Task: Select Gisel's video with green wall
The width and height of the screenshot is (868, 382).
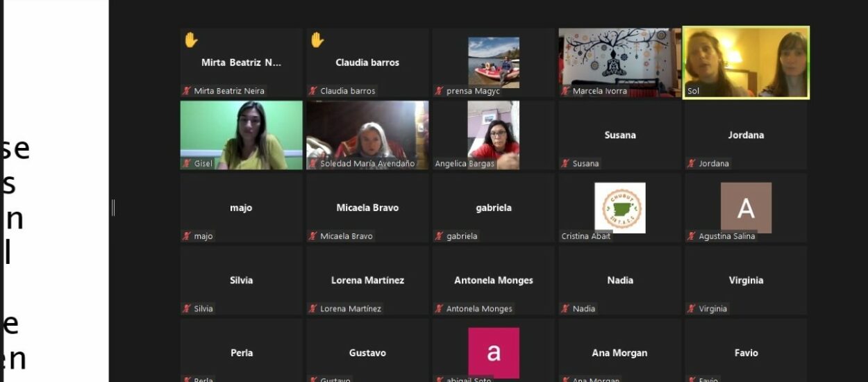Action: coord(242,135)
